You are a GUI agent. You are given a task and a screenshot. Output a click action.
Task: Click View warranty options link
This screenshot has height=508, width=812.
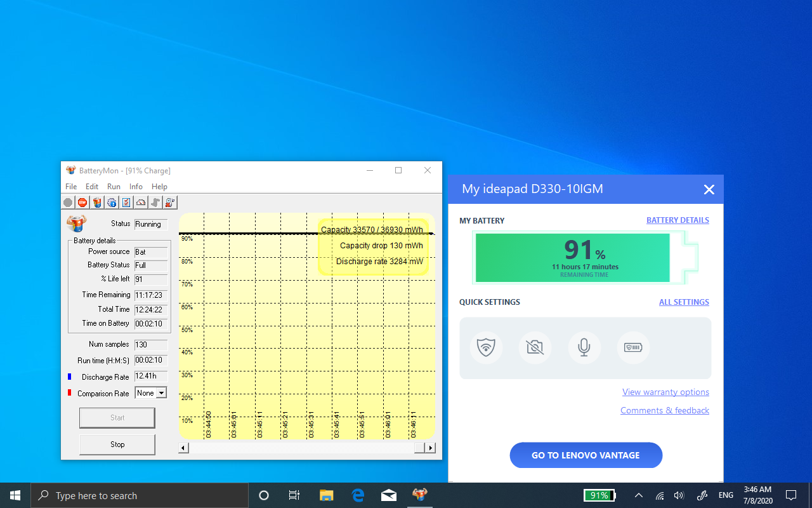[665, 392]
